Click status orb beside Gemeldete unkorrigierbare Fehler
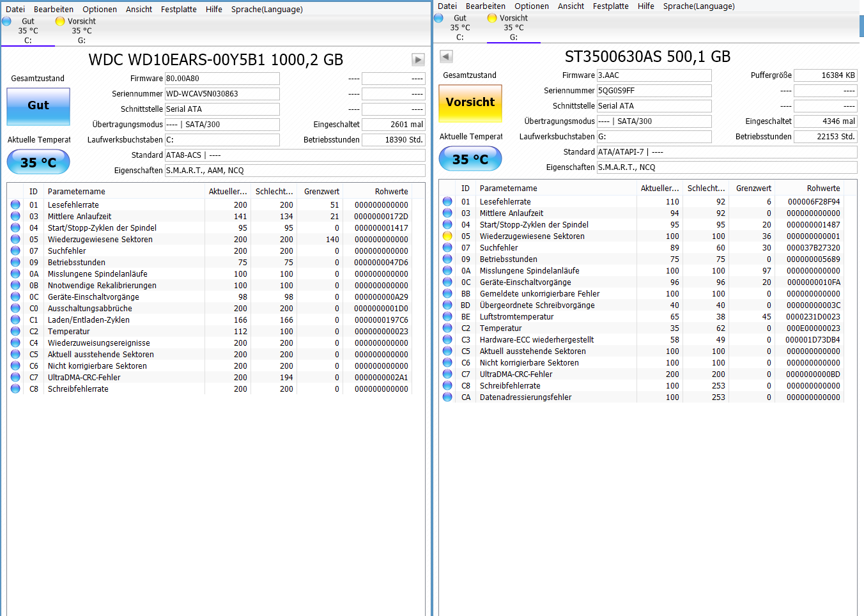864x616 pixels. point(447,293)
